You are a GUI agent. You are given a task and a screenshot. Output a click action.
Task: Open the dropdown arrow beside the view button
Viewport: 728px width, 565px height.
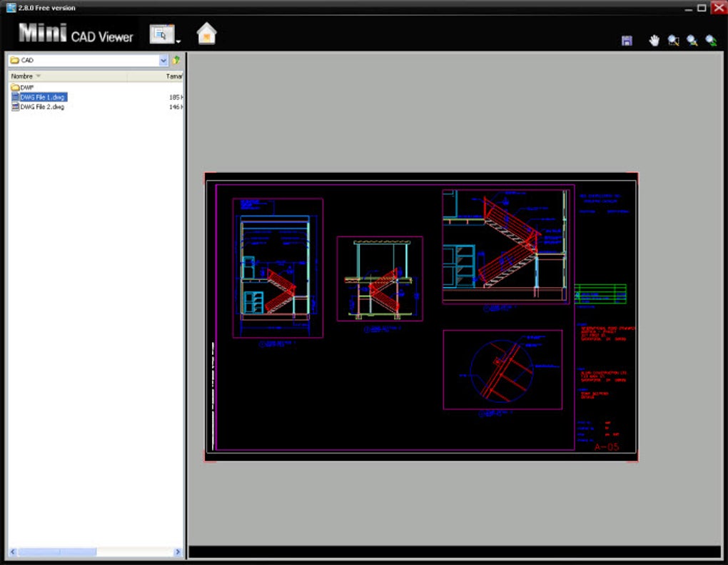click(x=178, y=41)
